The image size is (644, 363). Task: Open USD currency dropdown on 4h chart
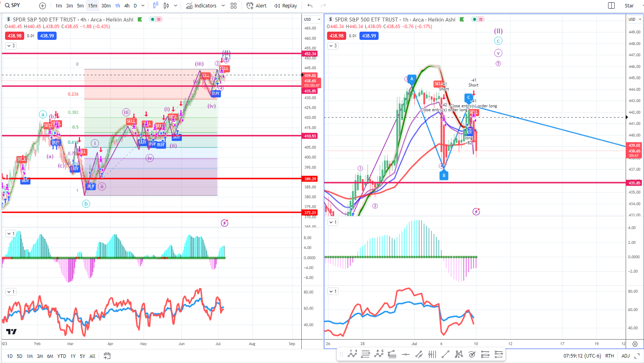[x=312, y=19]
